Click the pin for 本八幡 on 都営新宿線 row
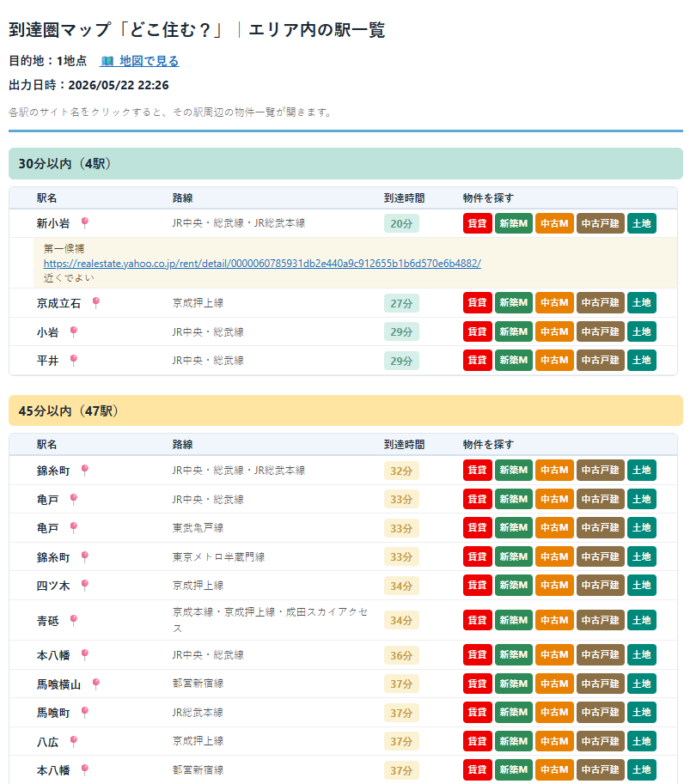Viewport: 690px width, 784px height. [85, 769]
